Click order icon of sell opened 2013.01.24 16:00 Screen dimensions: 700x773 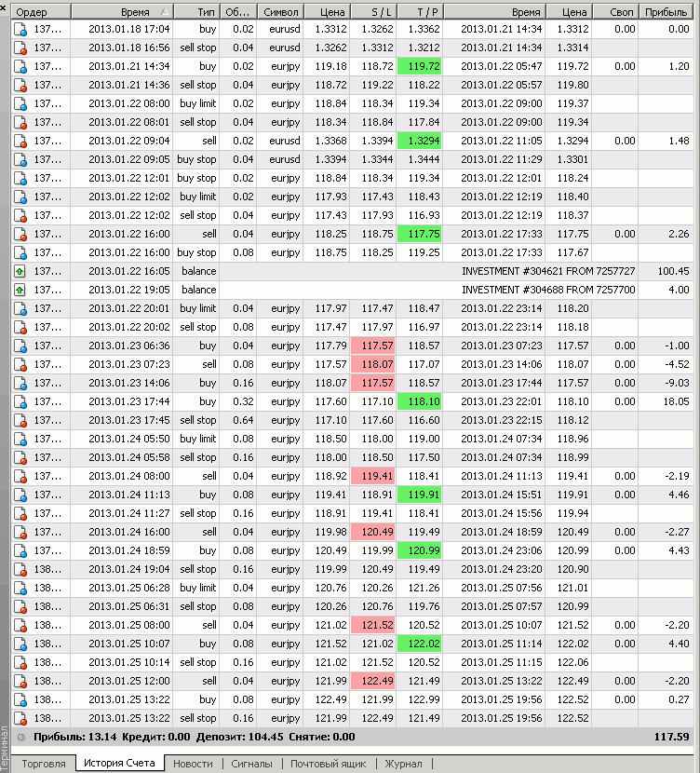pos(20,533)
